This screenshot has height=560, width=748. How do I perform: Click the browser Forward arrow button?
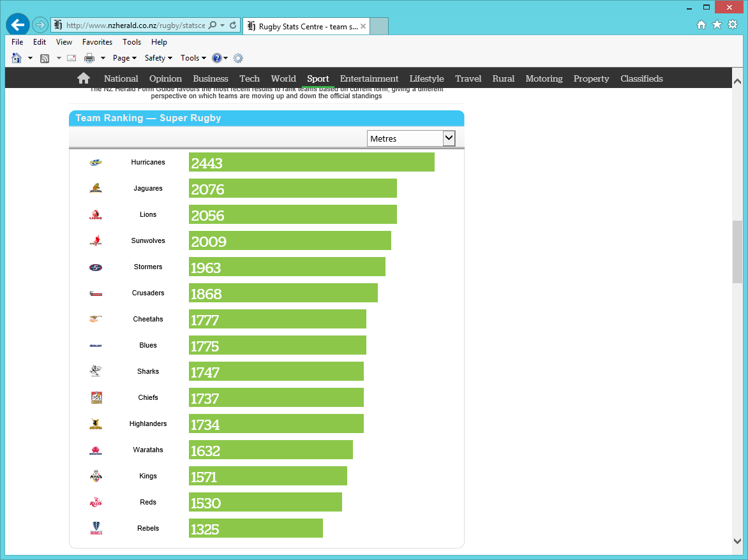click(x=40, y=25)
